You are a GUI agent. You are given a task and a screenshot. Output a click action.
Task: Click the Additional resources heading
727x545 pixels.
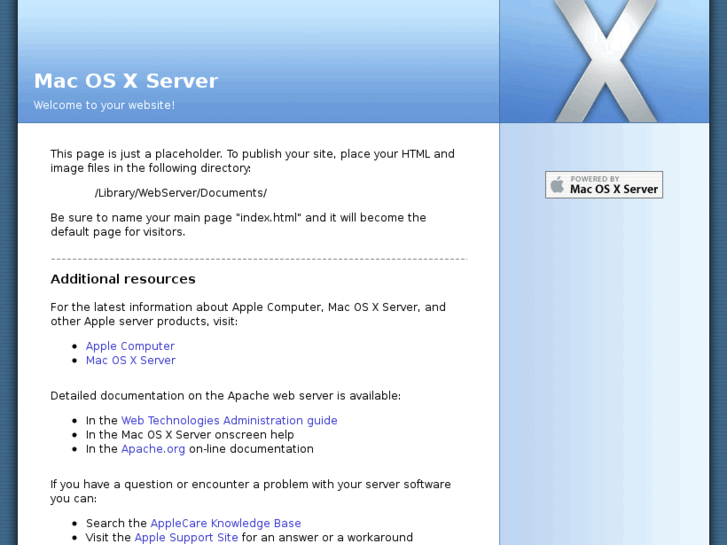(123, 279)
